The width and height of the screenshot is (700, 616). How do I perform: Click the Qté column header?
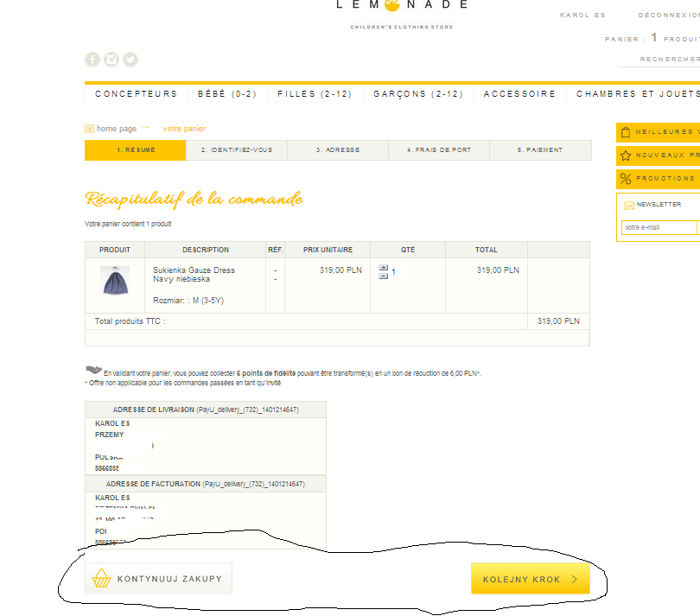tap(408, 250)
